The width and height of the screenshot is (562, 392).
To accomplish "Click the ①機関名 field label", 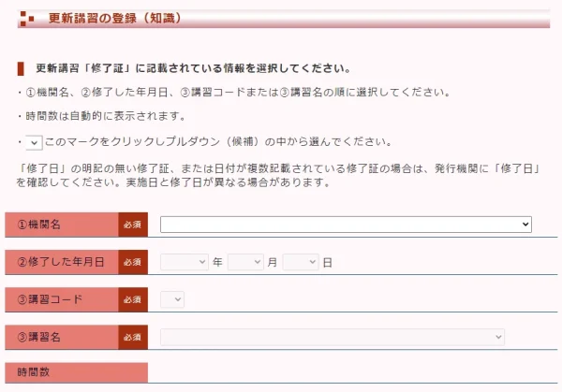I will click(62, 225).
